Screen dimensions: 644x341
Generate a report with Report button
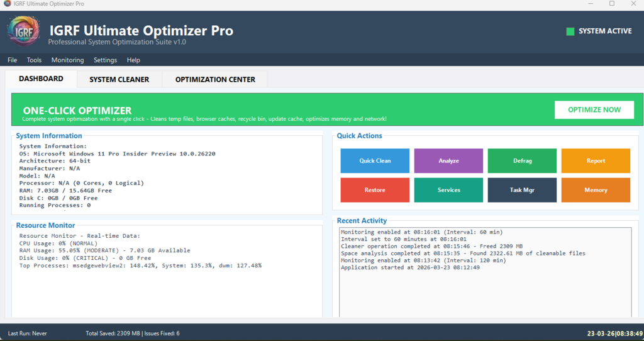[596, 160]
